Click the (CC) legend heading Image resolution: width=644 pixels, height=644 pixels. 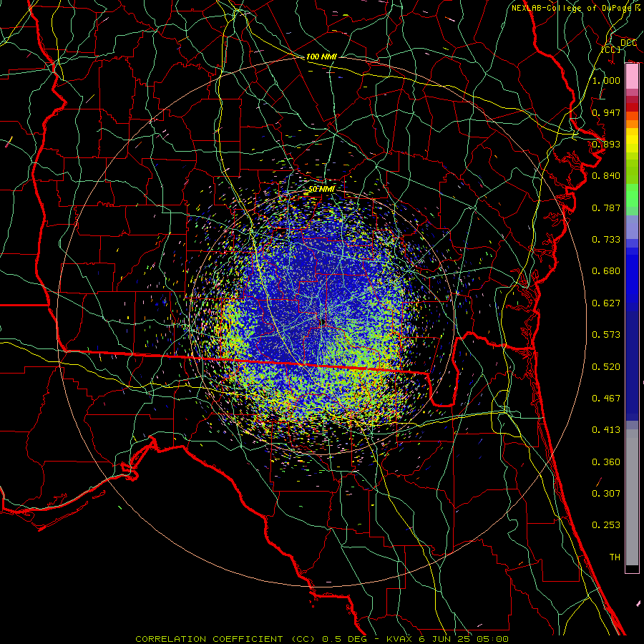coord(611,49)
